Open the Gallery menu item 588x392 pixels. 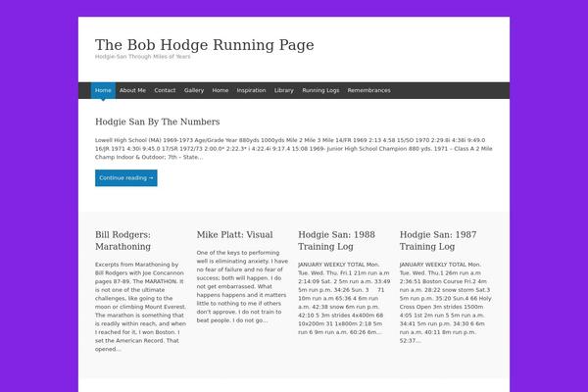[x=194, y=90]
